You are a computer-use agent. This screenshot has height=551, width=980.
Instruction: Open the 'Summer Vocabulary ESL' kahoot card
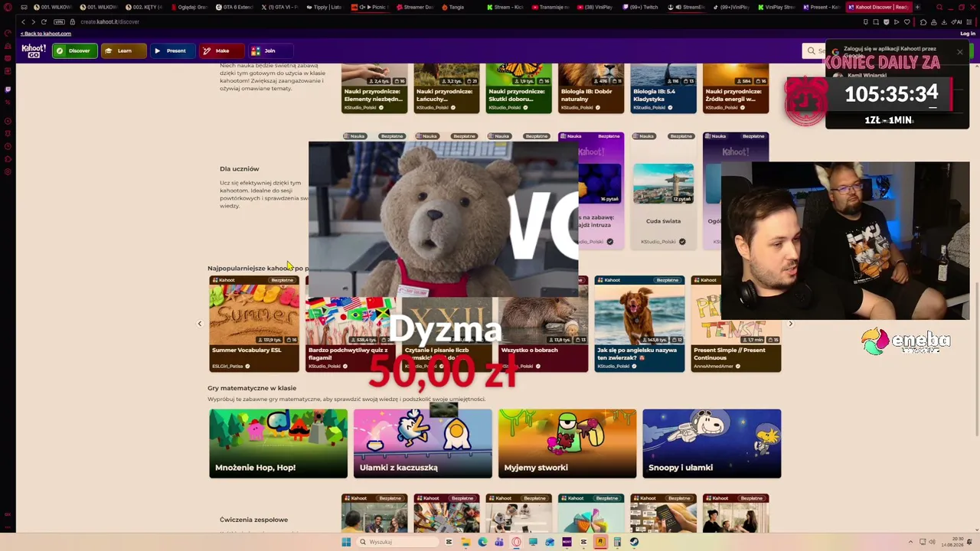tap(254, 324)
